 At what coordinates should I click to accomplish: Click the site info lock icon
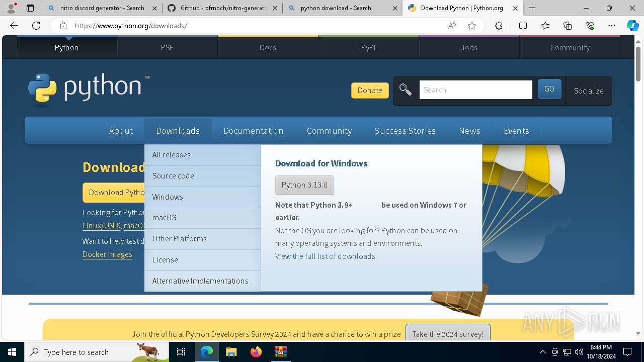pos(63,26)
